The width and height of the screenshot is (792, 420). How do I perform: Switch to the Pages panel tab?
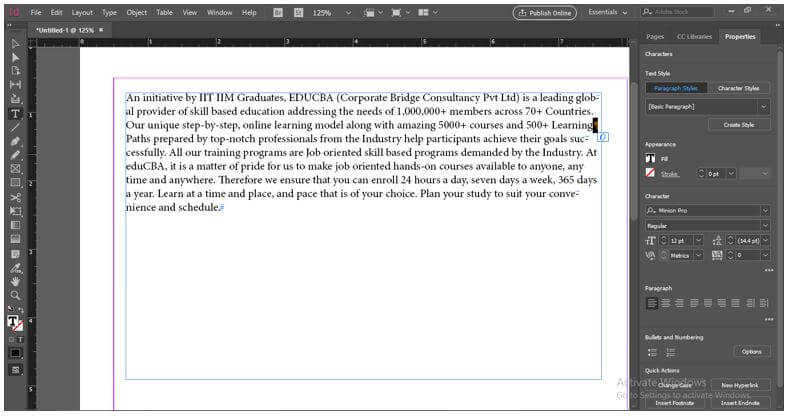tap(655, 37)
